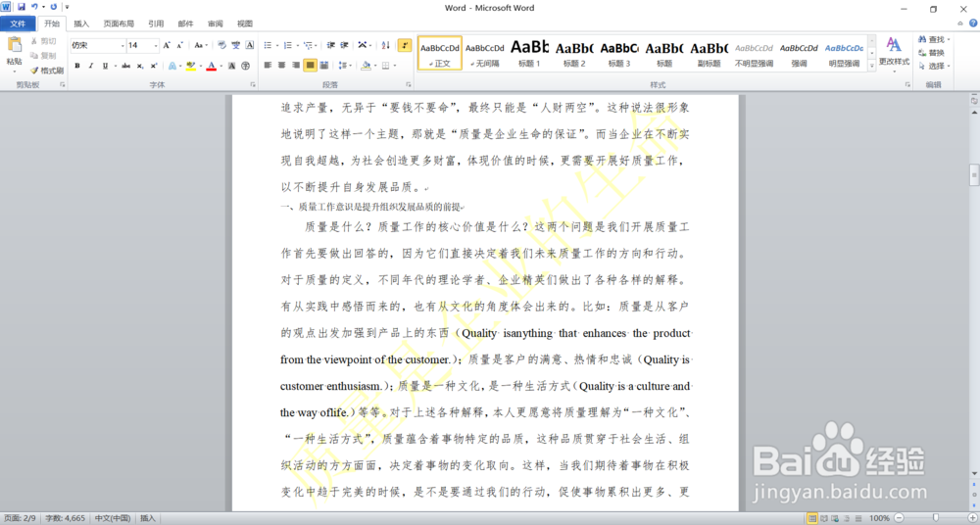
Task: Click the Numbering list icon
Action: [287, 45]
